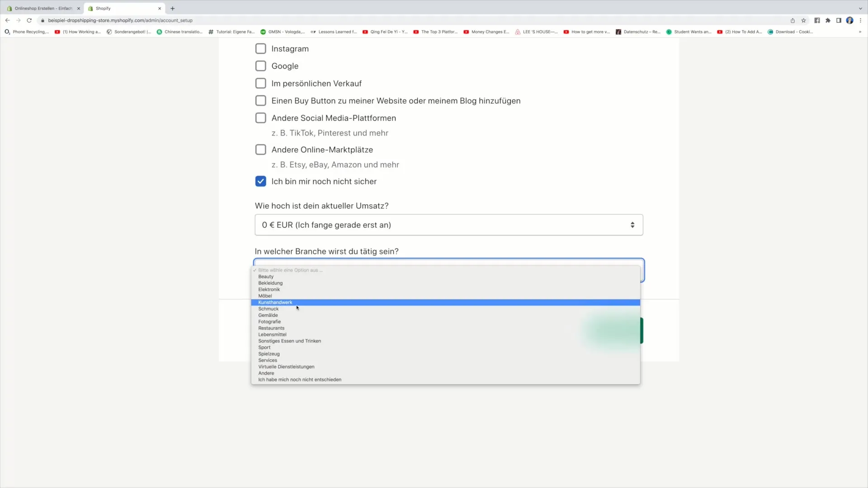Open Download - Cooki... bookmark
The image size is (868, 488).
tap(790, 32)
